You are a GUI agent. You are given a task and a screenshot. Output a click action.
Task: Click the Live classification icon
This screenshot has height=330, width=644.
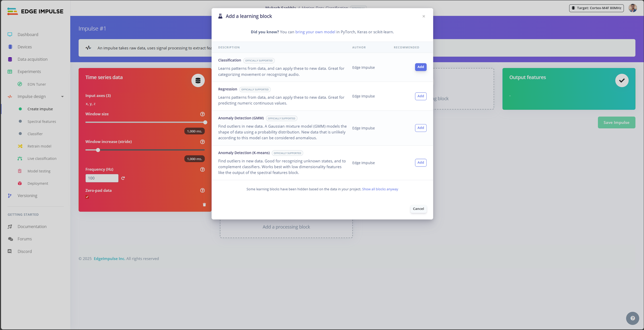point(20,158)
